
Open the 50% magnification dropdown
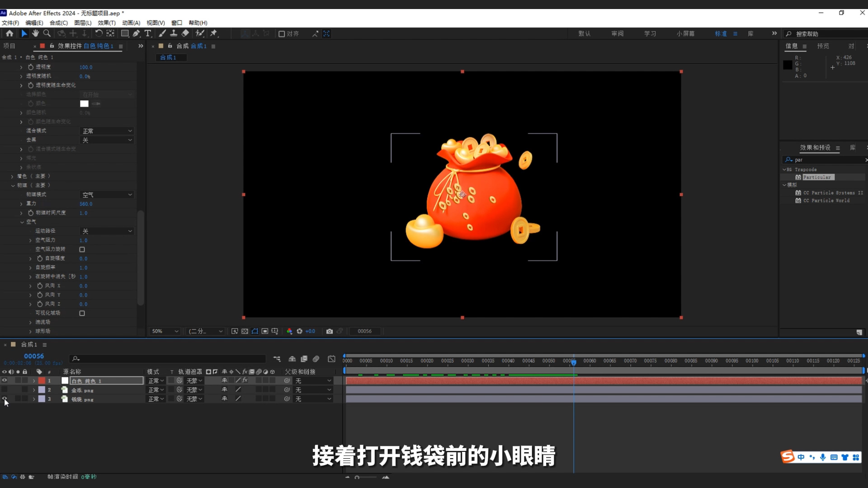point(164,331)
